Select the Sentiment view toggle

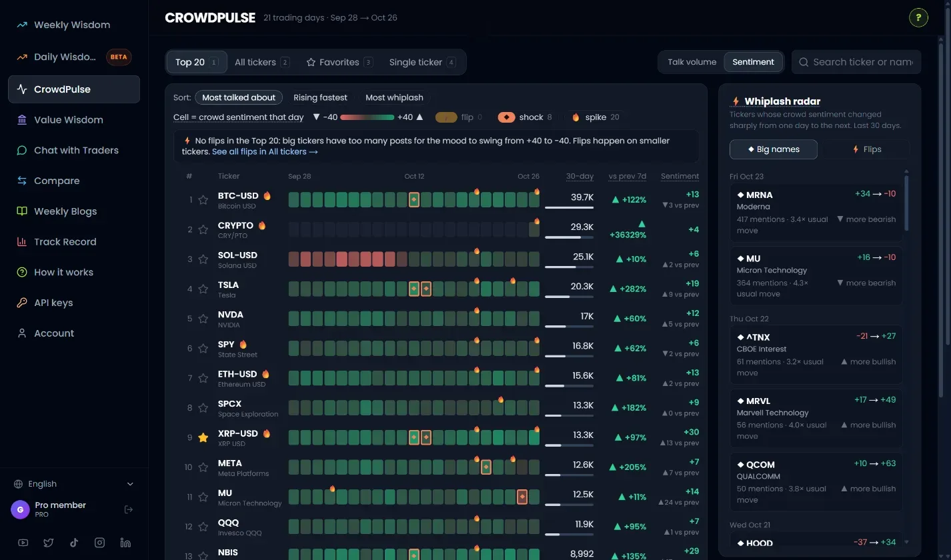753,62
